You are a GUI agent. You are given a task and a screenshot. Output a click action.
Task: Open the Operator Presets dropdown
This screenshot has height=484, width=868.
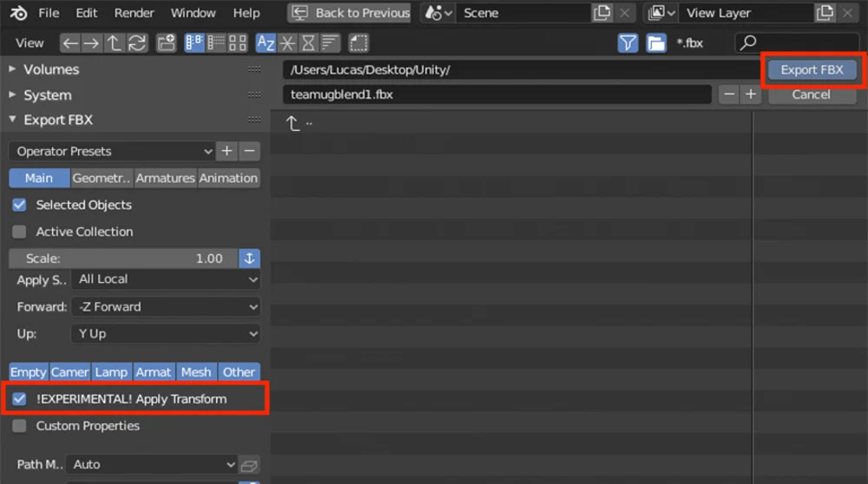[112, 151]
